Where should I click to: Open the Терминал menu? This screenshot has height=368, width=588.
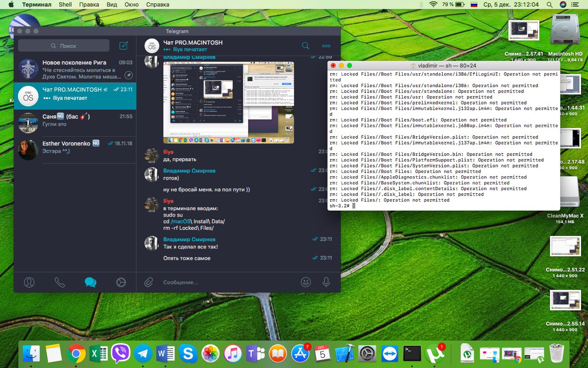(37, 5)
